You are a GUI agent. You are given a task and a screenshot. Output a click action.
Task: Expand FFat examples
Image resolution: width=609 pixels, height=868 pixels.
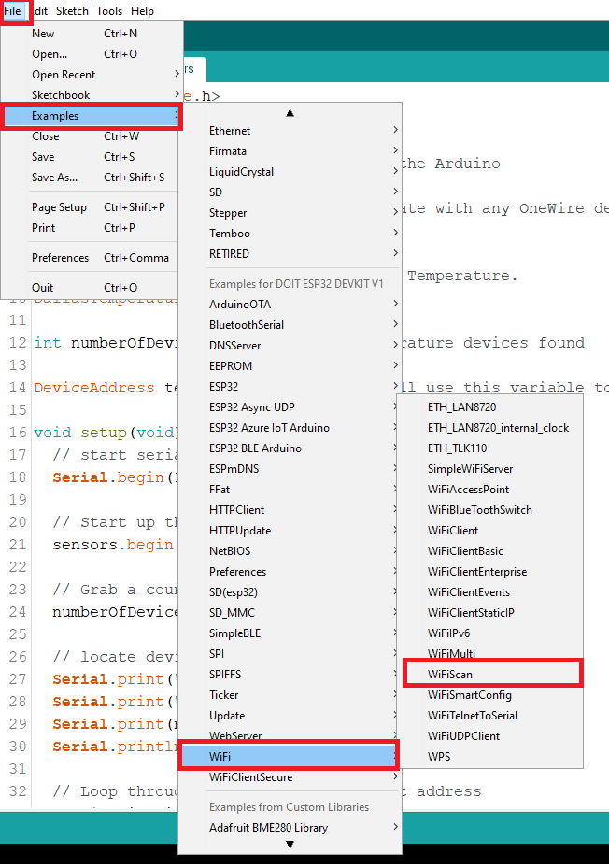coord(290,490)
